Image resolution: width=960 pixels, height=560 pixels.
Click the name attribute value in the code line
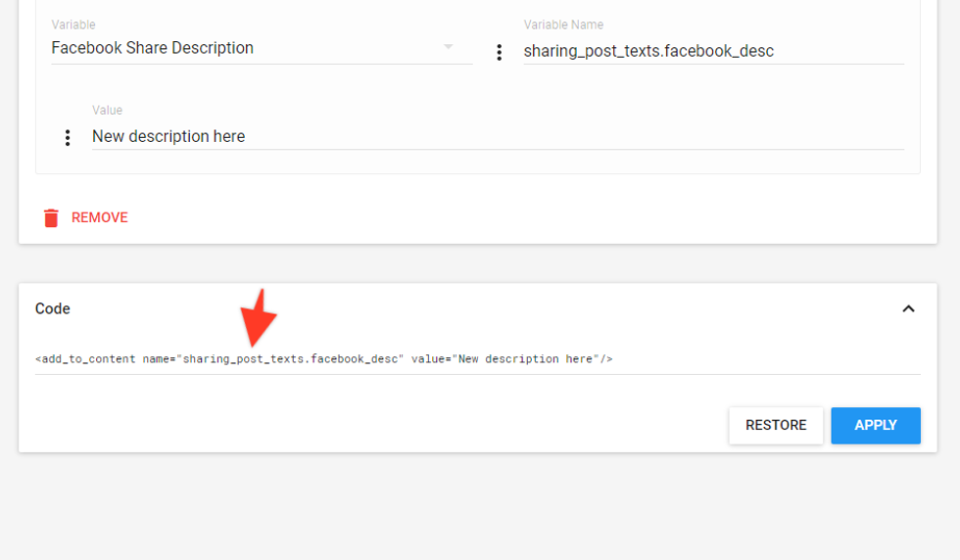click(x=291, y=359)
